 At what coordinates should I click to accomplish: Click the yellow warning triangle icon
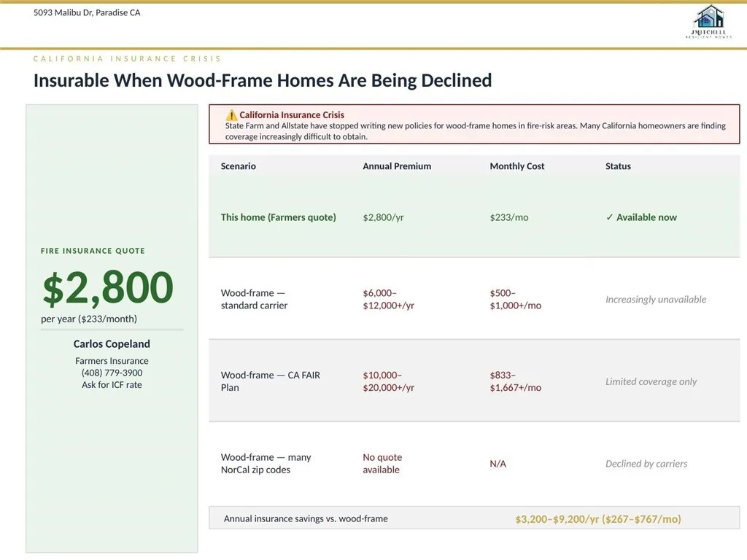(x=231, y=115)
